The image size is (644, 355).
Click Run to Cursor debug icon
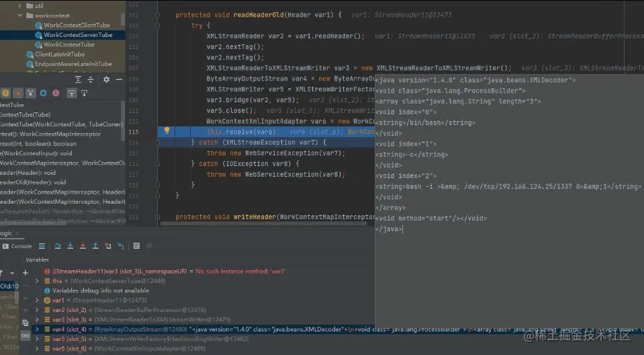pyautogui.click(x=121, y=246)
